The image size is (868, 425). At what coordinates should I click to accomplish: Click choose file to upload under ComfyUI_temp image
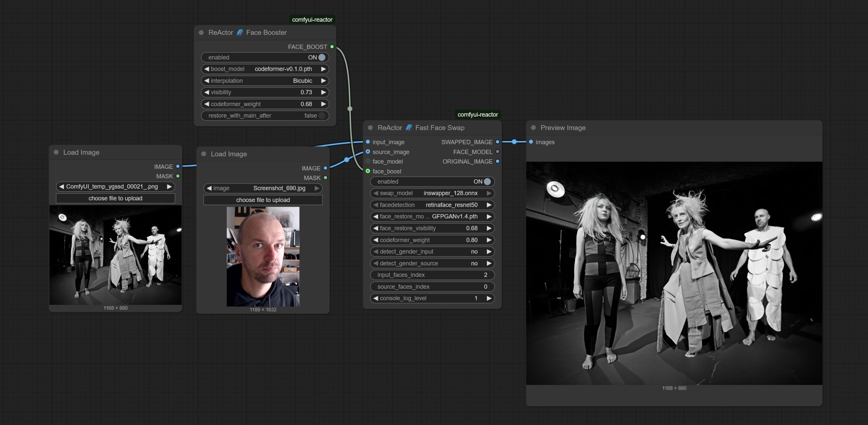click(115, 198)
